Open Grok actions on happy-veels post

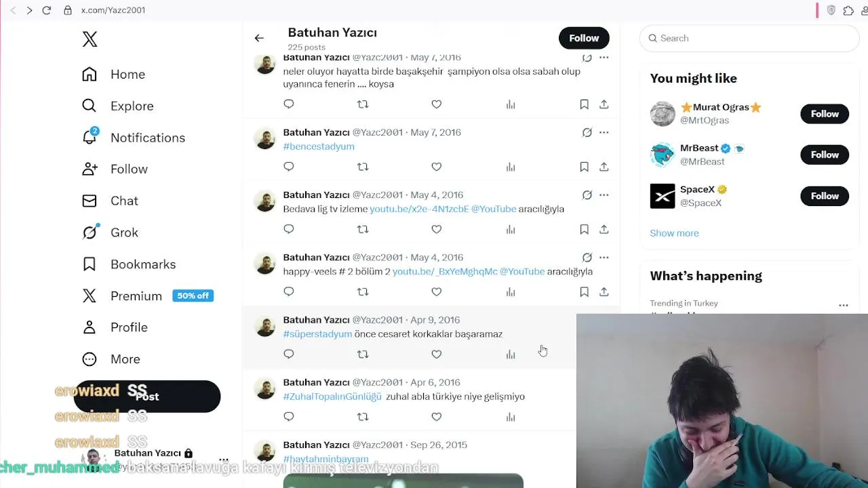click(587, 258)
